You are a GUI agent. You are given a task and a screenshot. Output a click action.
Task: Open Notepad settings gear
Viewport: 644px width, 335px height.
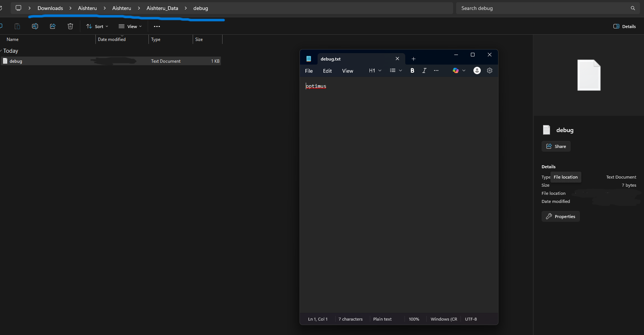point(490,70)
